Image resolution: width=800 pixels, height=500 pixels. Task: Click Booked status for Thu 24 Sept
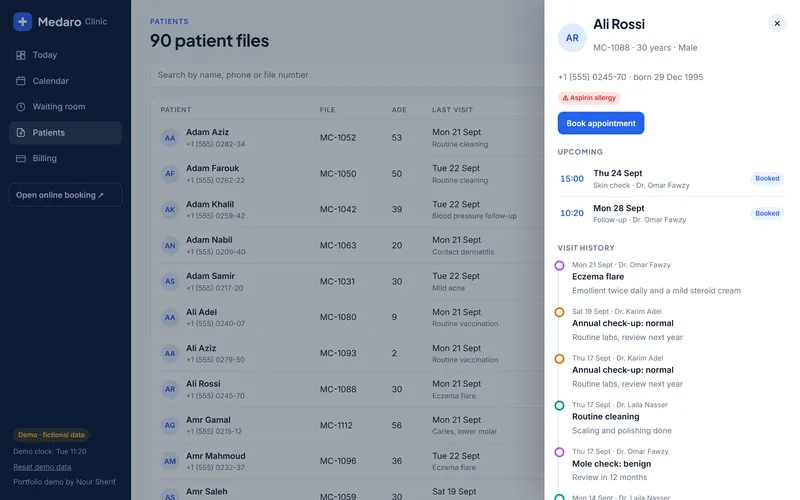pyautogui.click(x=767, y=179)
